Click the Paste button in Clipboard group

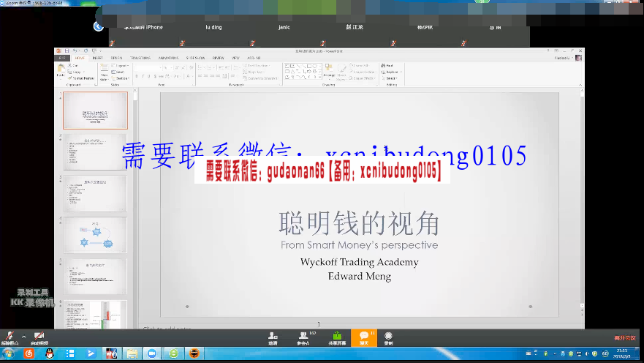point(61,71)
